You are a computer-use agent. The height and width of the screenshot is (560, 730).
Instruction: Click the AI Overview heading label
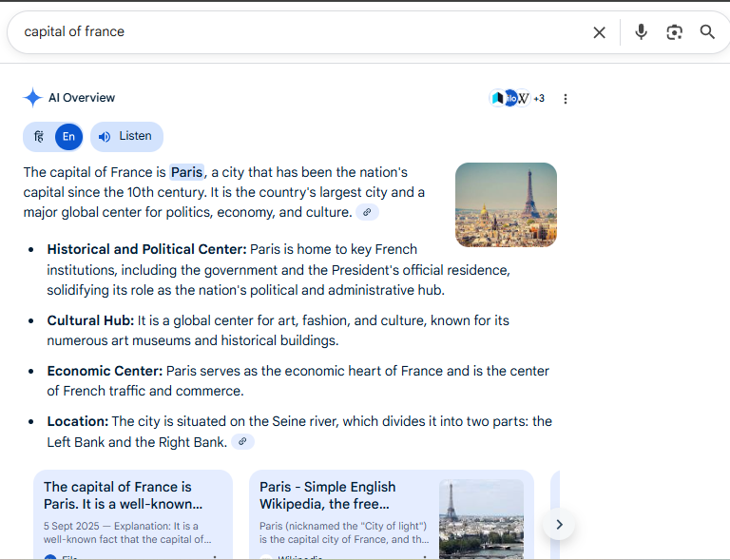82,98
